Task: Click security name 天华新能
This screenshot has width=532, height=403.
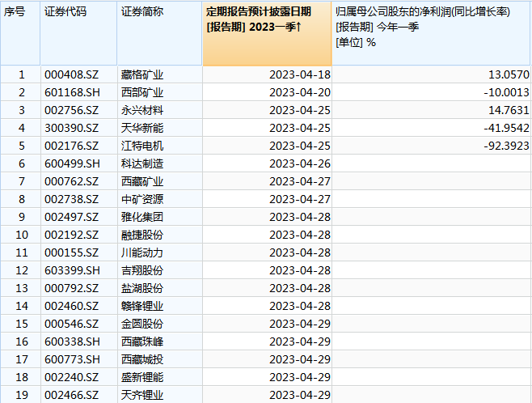Action: pos(142,128)
